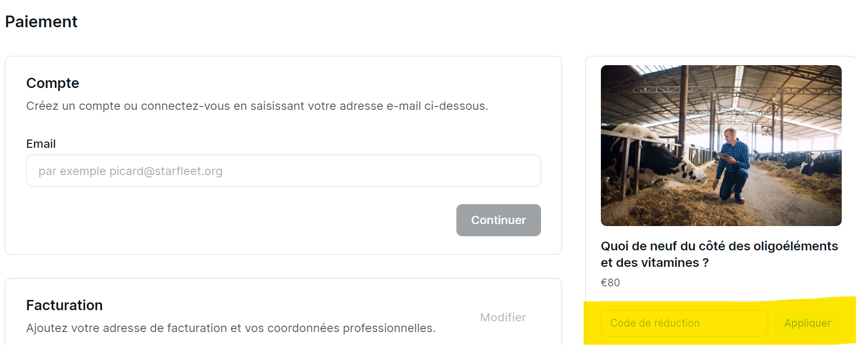Click the product title about oligoéléments
This screenshot has height=350, width=868.
(x=719, y=246)
